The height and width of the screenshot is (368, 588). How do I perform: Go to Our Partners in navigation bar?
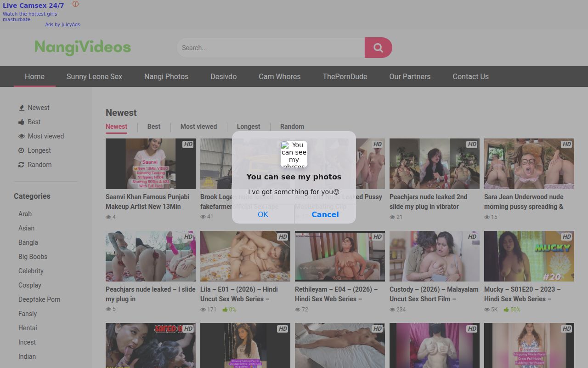(x=410, y=77)
